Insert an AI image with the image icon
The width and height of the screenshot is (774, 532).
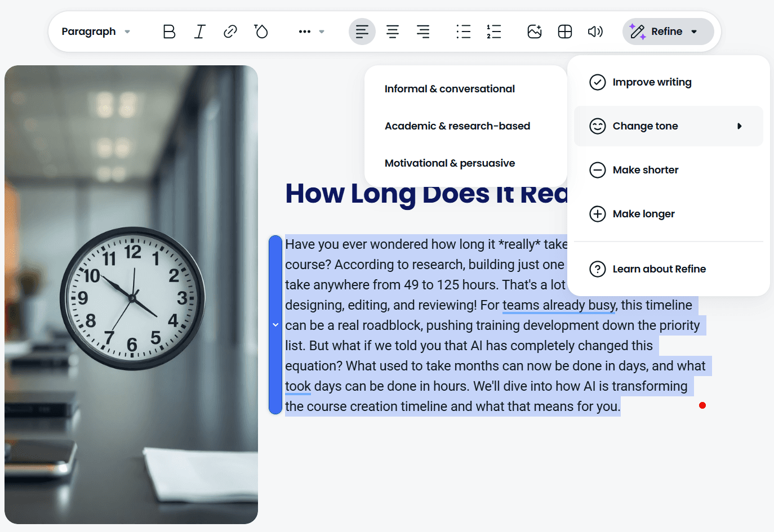tap(534, 32)
